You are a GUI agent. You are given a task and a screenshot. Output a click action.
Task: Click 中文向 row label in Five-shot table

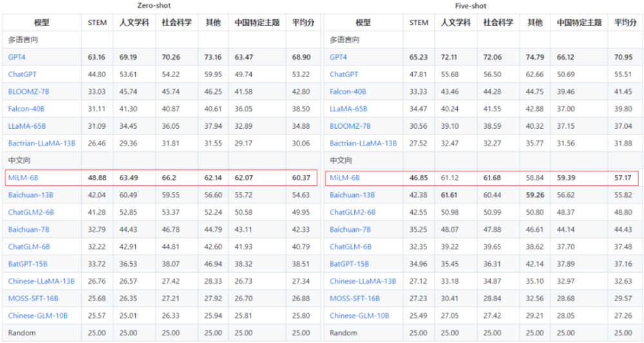[x=341, y=160]
